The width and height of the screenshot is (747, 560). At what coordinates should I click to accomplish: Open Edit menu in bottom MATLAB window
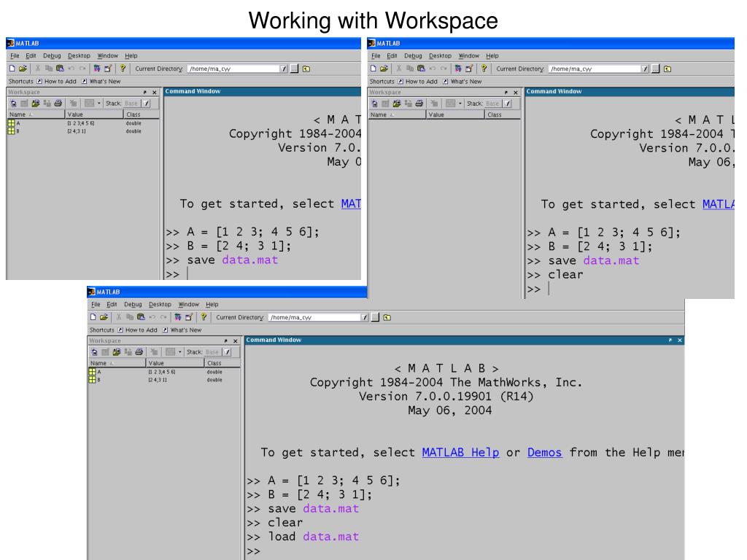click(x=112, y=304)
